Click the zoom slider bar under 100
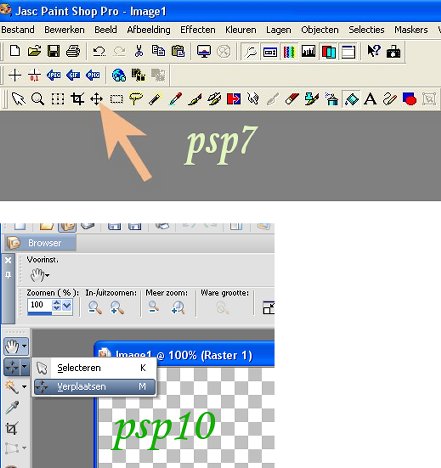 (x=40, y=313)
